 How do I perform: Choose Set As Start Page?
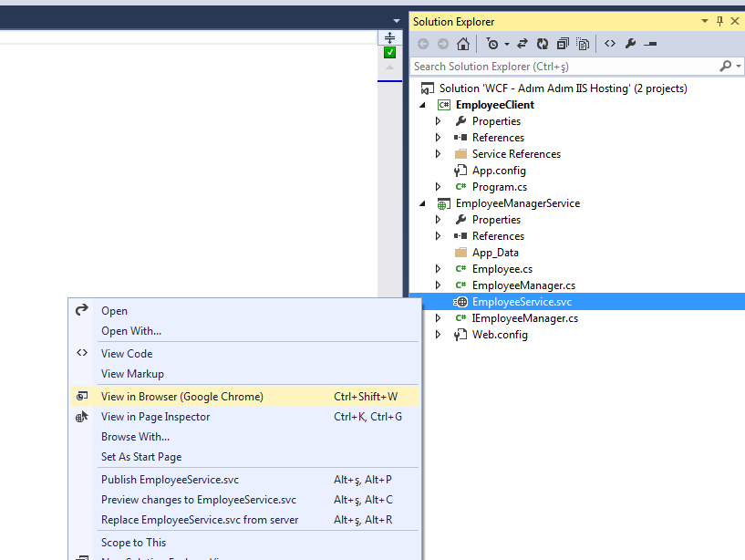[x=244, y=456]
